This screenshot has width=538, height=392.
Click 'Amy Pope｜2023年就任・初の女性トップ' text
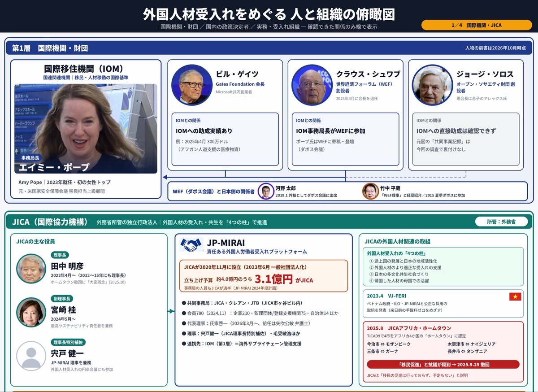click(x=64, y=182)
